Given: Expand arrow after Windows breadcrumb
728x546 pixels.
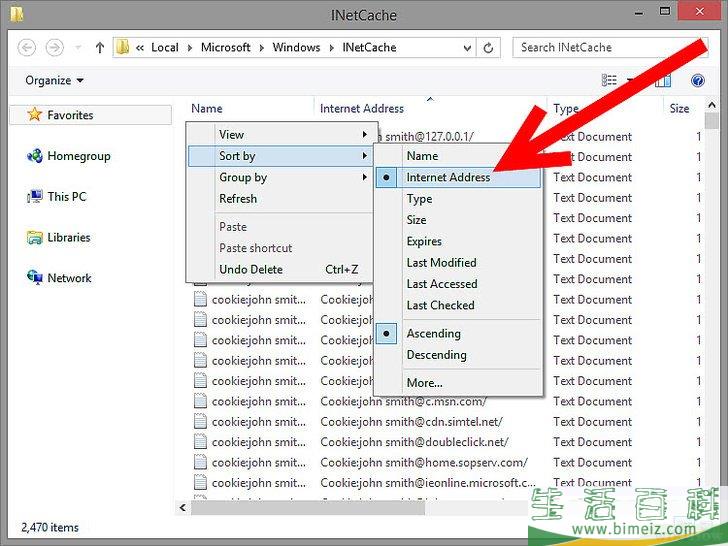Looking at the screenshot, I should click(x=332, y=47).
